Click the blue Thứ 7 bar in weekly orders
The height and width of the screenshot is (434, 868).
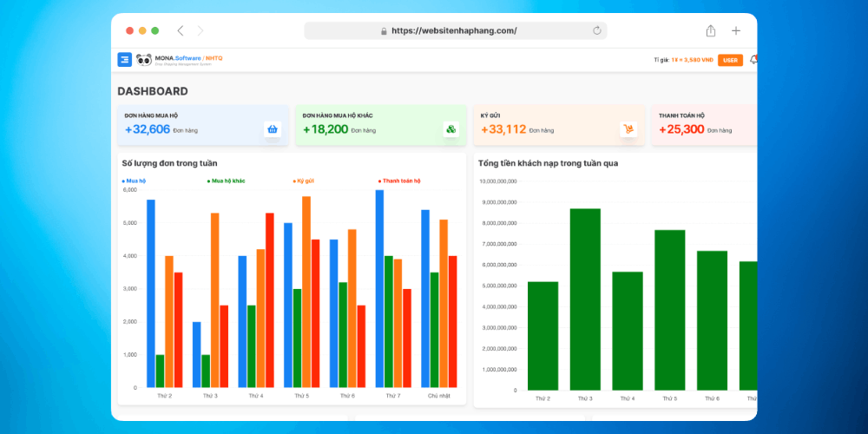click(379, 288)
